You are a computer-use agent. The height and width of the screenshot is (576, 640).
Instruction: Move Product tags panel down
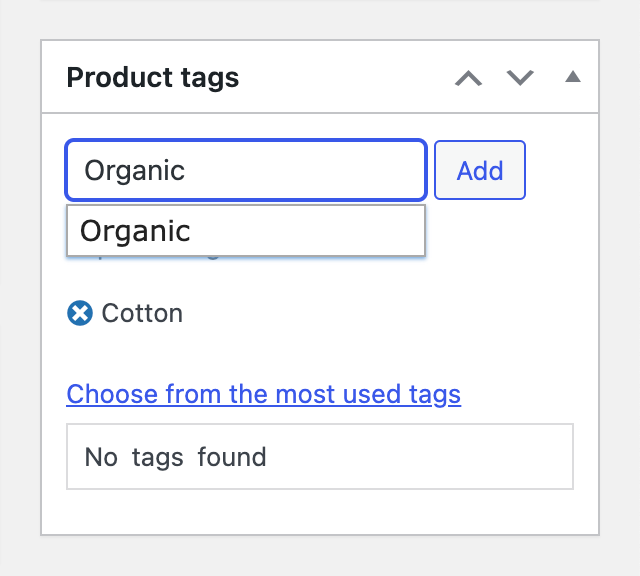pyautogui.click(x=520, y=77)
